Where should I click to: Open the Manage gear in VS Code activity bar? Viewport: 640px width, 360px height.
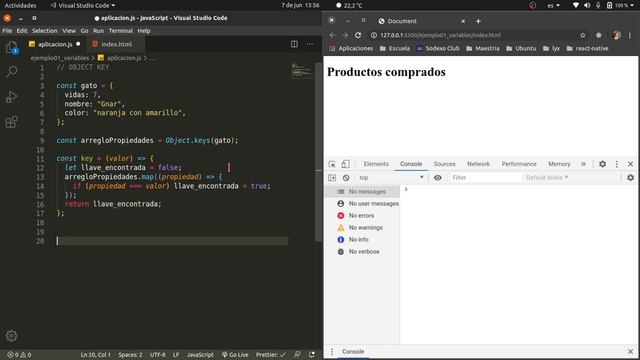pos(11,336)
